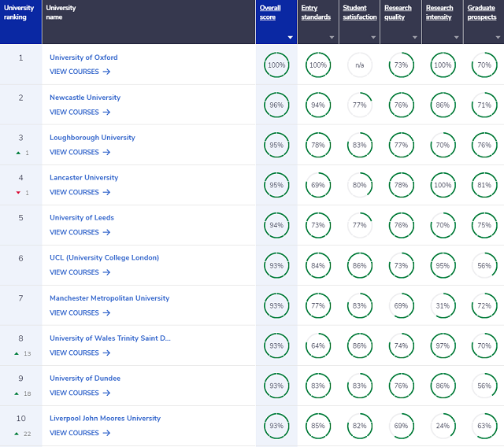Image resolution: width=504 pixels, height=447 pixels.
Task: Click Oxford's n/a student satisfaction ring
Action: (x=360, y=65)
